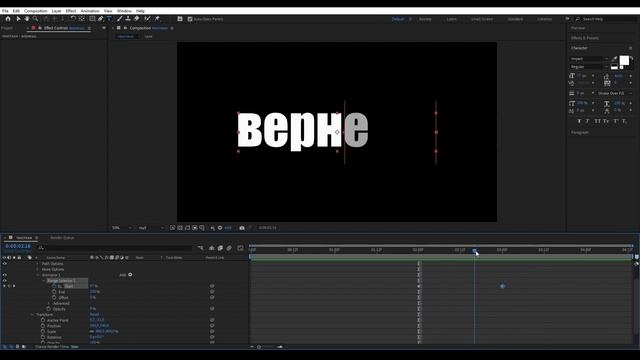This screenshot has height=360, width=640.
Task: Select the Zoom magnifier tool
Action: (36, 19)
